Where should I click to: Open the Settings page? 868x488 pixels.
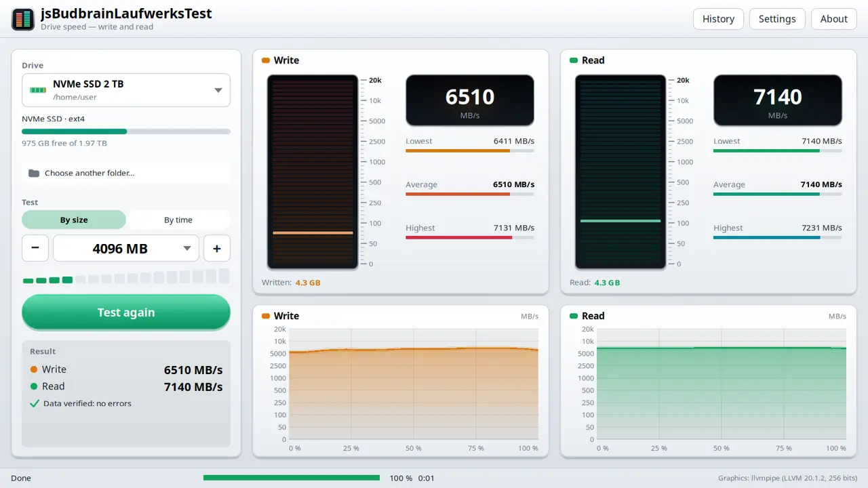point(777,19)
